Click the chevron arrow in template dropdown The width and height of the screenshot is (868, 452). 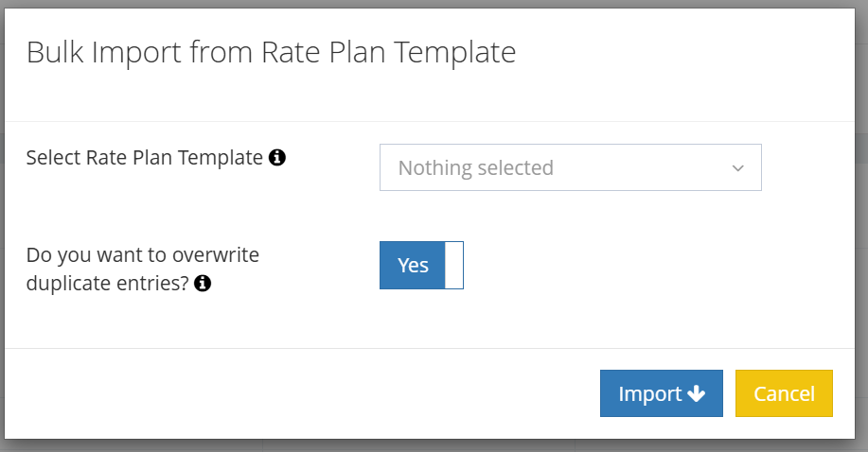click(x=738, y=168)
